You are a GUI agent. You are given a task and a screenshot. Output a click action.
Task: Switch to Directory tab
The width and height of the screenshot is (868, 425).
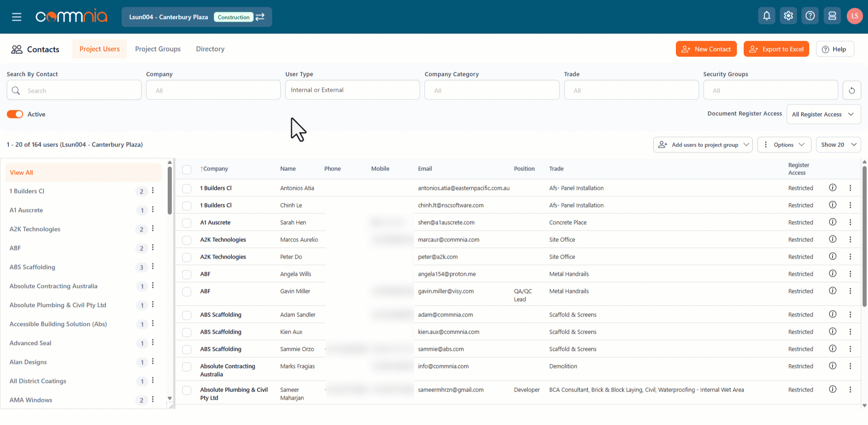210,49
